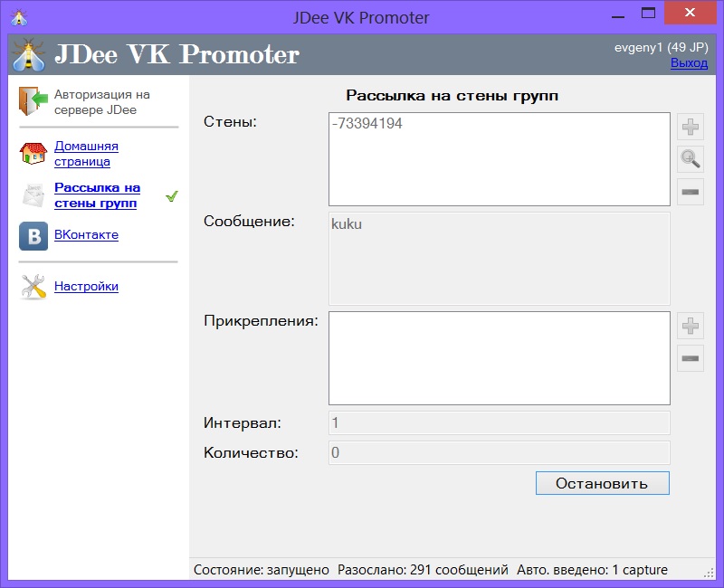Screen dimensions: 724x588
Task: Click the window resize grip corner
Action: click(x=710, y=574)
